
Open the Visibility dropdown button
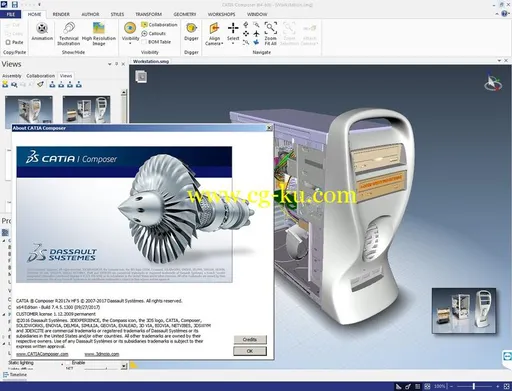130,33
